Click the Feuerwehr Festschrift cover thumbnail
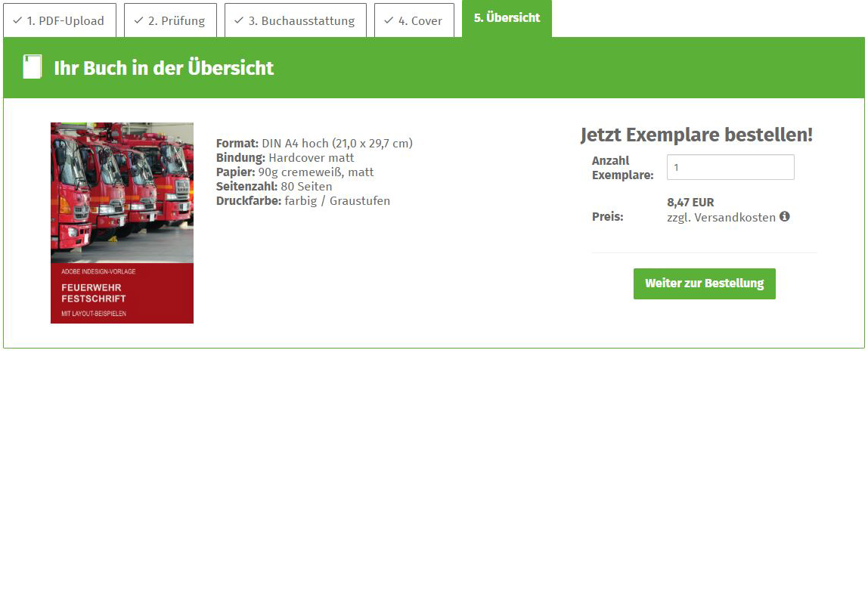 click(122, 223)
